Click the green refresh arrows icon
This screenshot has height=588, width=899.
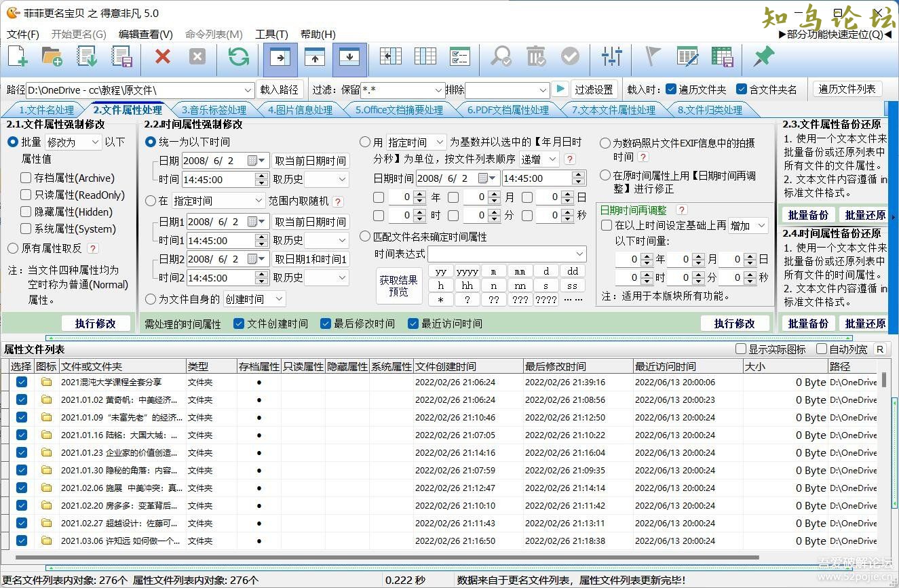(x=239, y=57)
